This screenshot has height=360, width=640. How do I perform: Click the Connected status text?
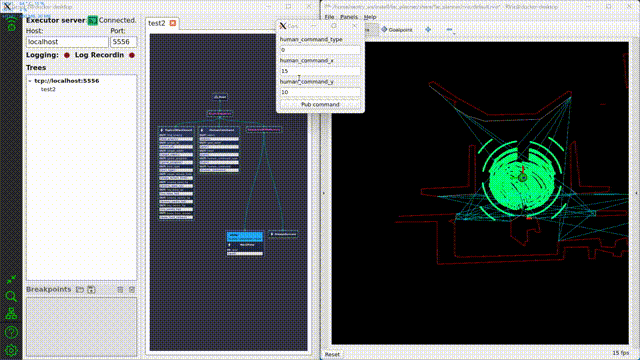(118, 20)
